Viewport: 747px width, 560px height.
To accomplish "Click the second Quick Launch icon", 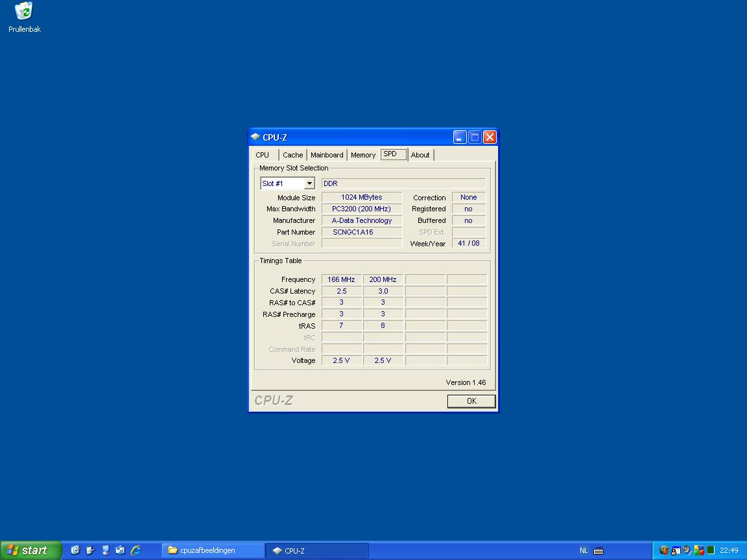I will 90,550.
